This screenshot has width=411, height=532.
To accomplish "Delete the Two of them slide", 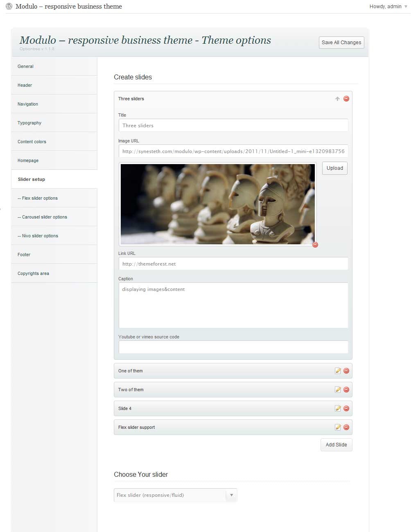I will (346, 390).
